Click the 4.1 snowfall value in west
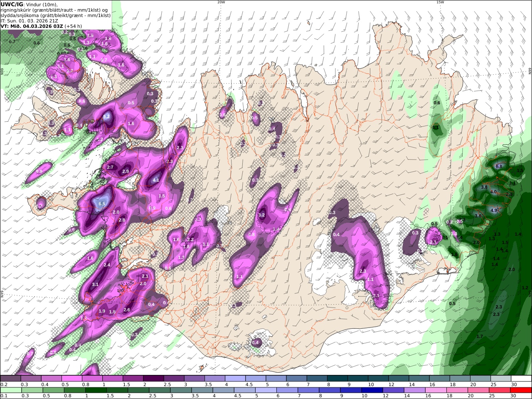 point(156,180)
